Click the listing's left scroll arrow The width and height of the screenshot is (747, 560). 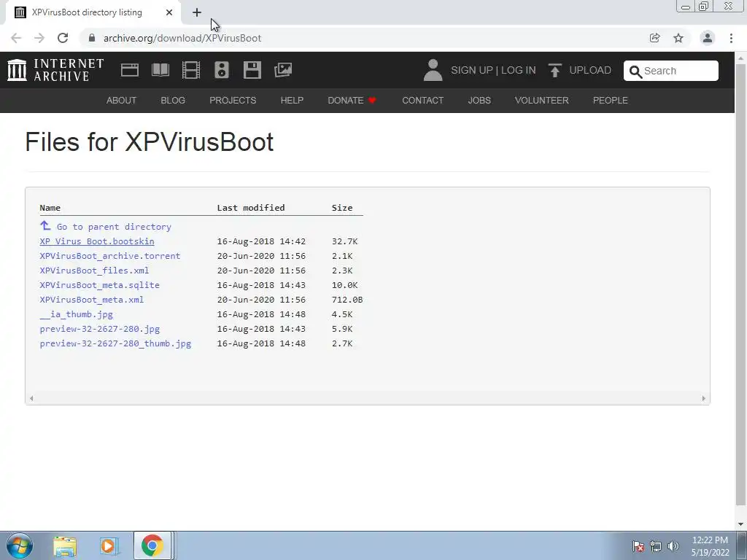(x=31, y=399)
